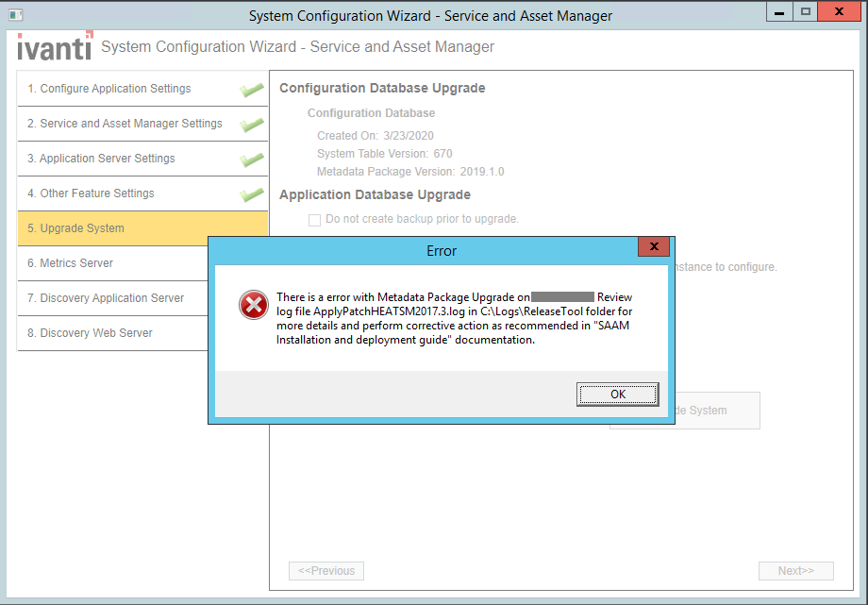The image size is (868, 605).
Task: Click the red error icon in dialog
Action: (253, 304)
